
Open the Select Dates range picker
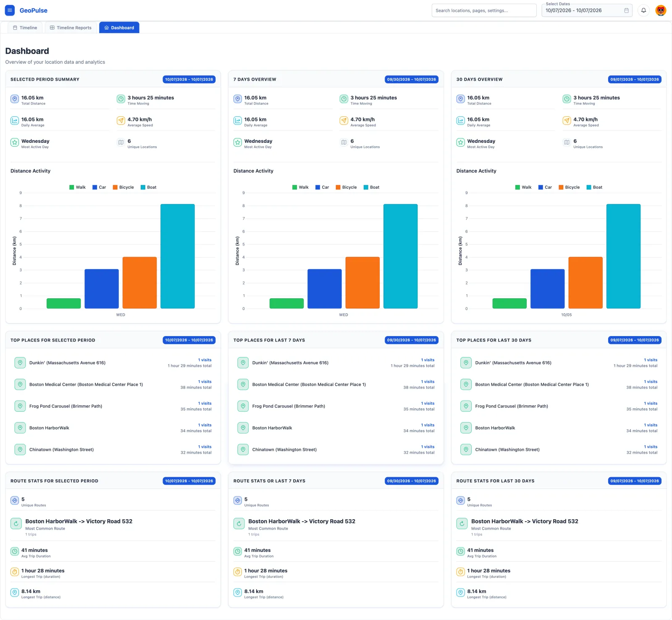coord(587,11)
